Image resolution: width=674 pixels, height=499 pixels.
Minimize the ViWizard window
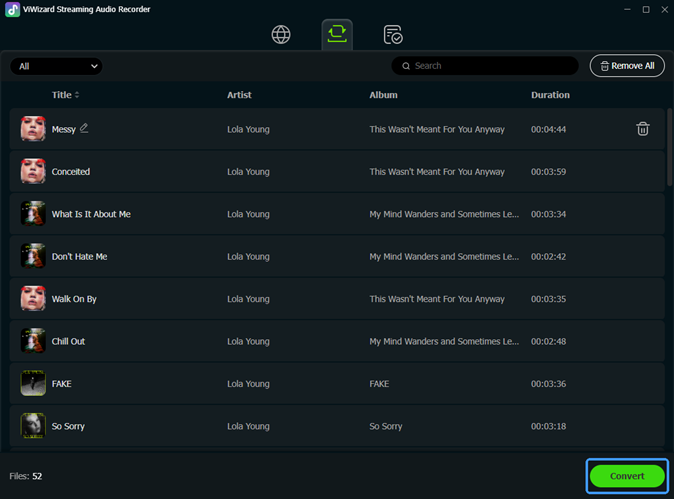(627, 9)
